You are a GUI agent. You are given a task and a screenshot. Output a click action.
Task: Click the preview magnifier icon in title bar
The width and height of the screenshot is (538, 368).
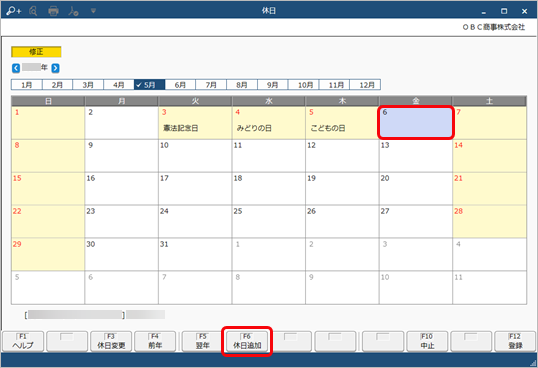click(33, 11)
